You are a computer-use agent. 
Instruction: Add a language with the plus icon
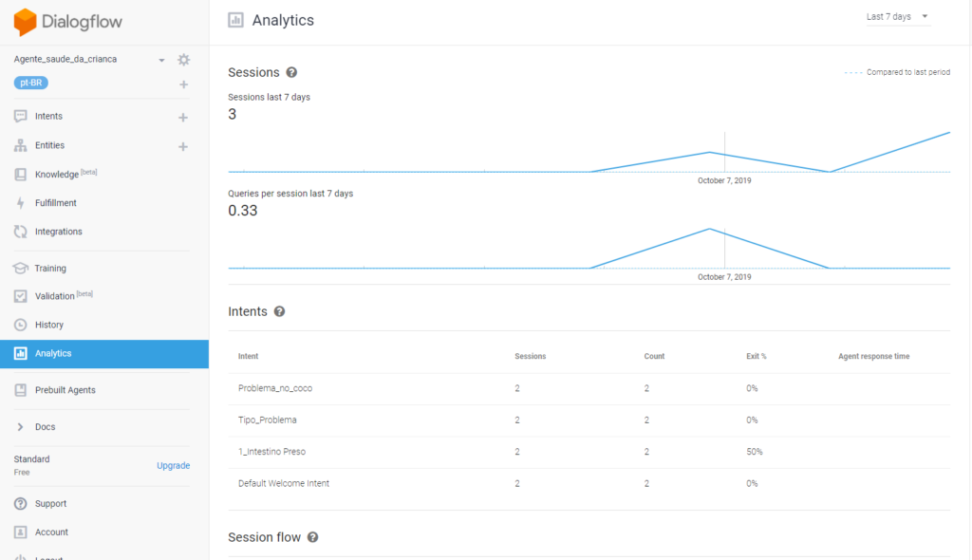point(183,84)
